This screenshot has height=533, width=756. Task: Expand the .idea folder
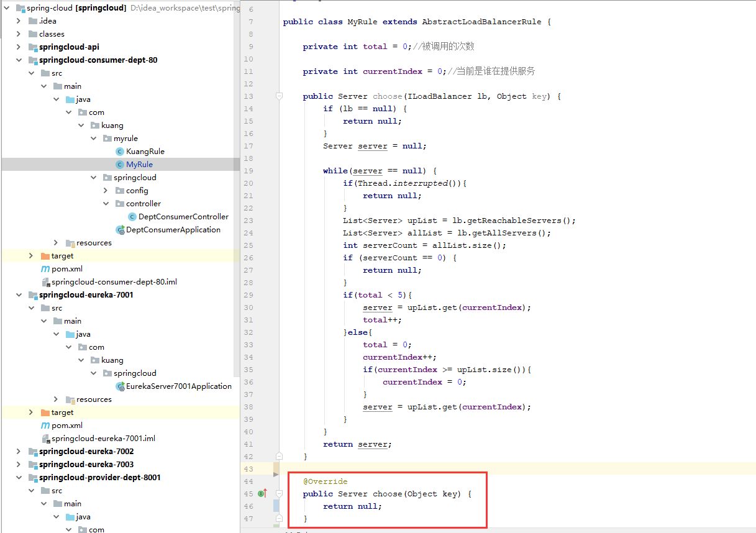19,21
